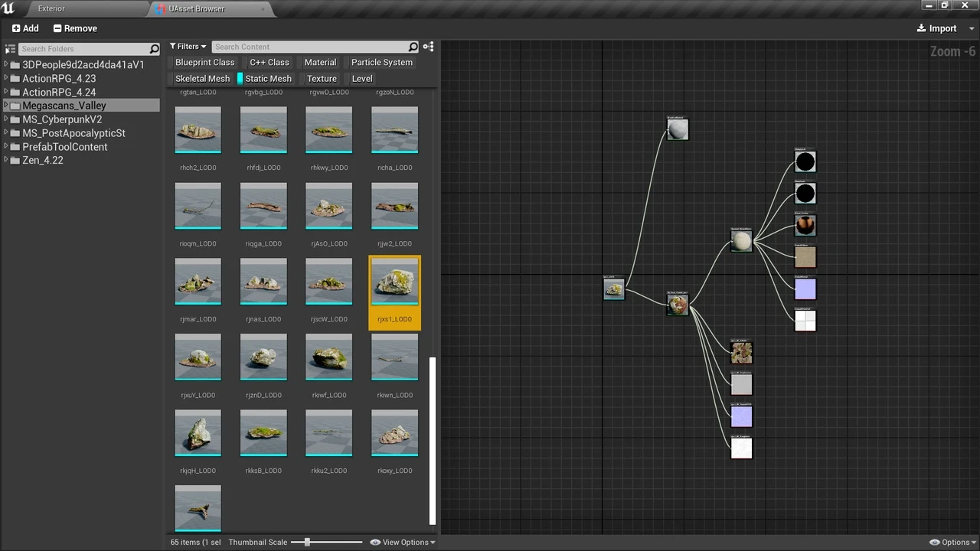The width and height of the screenshot is (980, 551).
Task: Toggle the Particle System filter on
Action: (x=381, y=63)
